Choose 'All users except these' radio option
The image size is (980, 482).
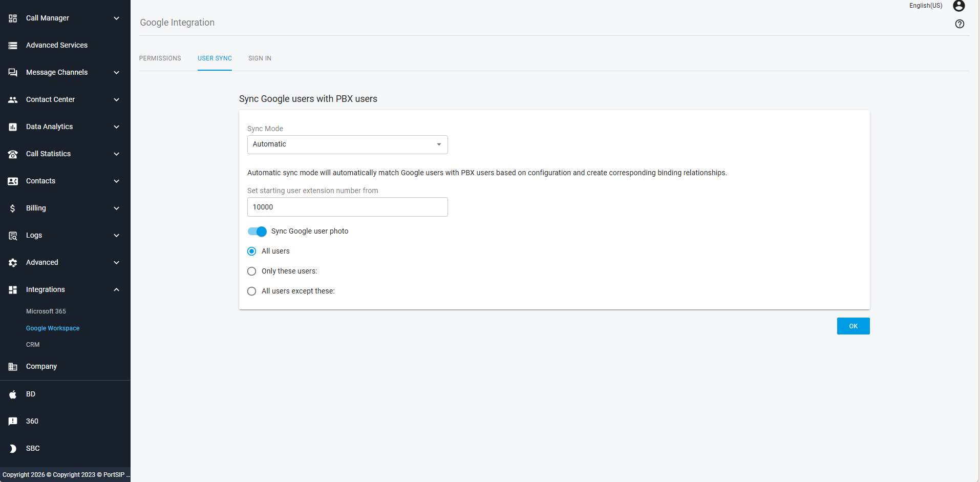pos(252,291)
